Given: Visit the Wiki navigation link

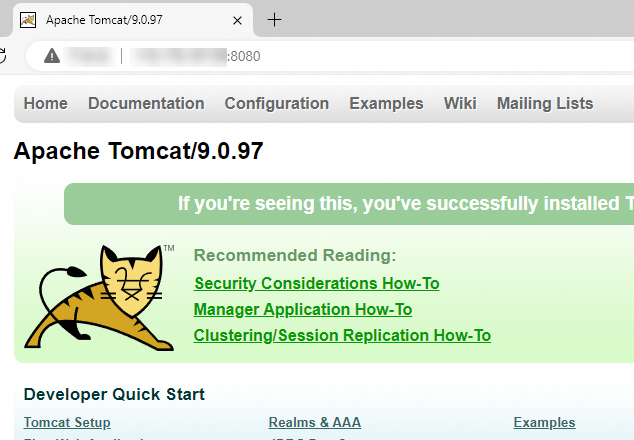Looking at the screenshot, I should tap(460, 104).
